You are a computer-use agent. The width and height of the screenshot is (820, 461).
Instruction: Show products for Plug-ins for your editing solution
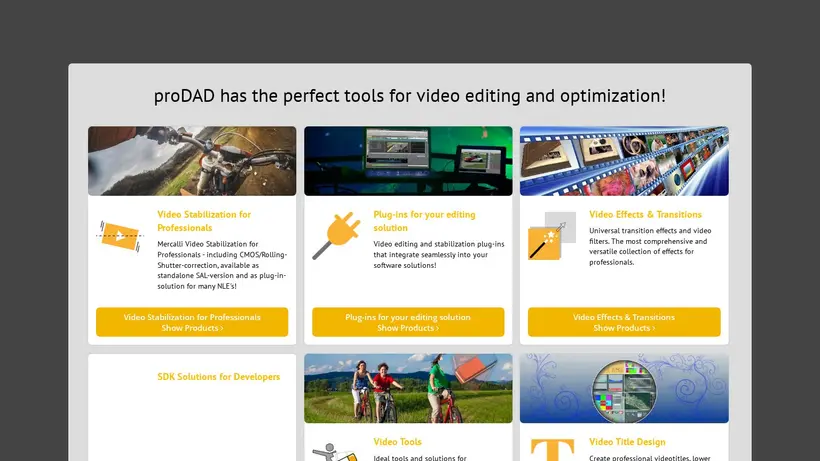[x=408, y=322]
